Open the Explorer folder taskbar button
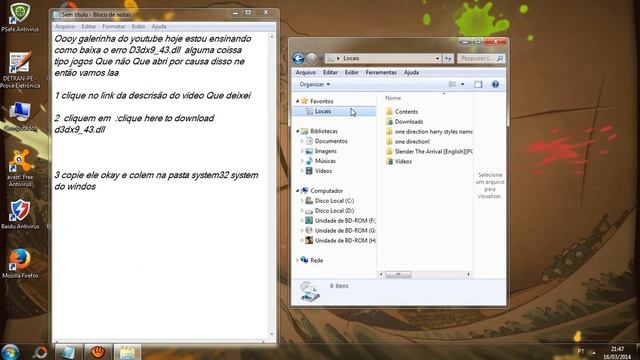Viewport: 640px width, 360px height. click(x=127, y=352)
